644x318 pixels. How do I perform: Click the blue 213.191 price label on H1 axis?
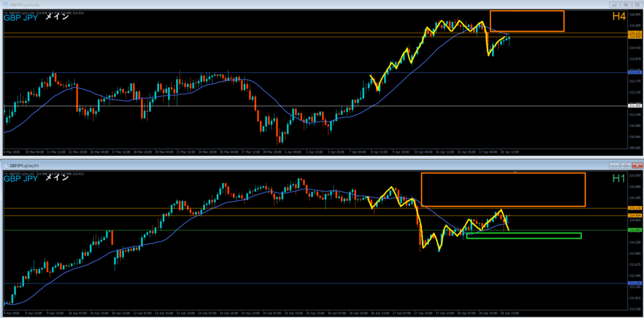(x=635, y=283)
